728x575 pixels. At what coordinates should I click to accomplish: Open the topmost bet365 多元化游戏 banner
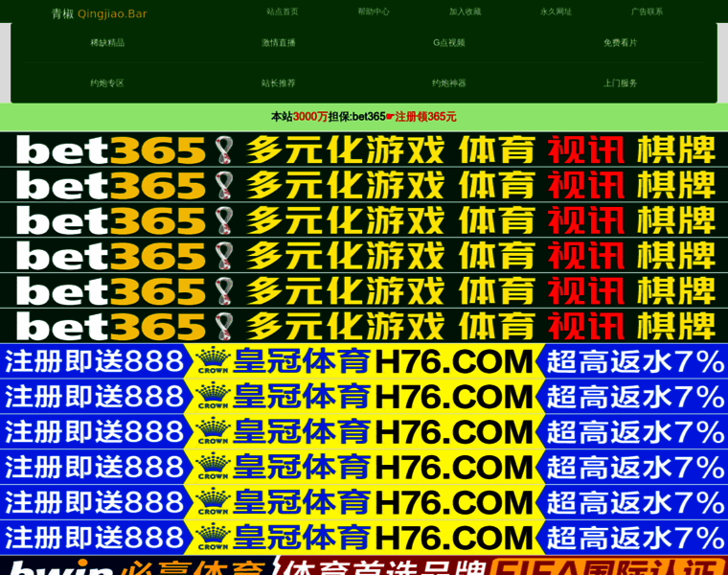coord(364,150)
